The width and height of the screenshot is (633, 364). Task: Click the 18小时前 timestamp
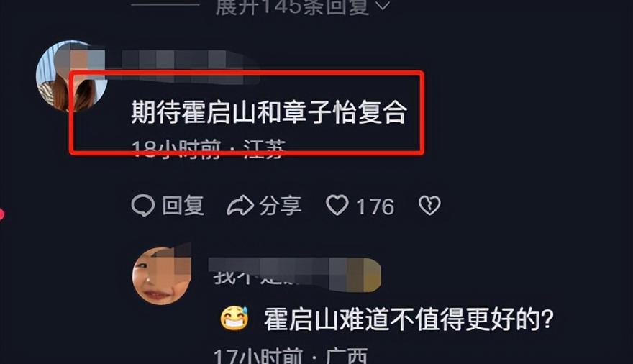click(176, 149)
